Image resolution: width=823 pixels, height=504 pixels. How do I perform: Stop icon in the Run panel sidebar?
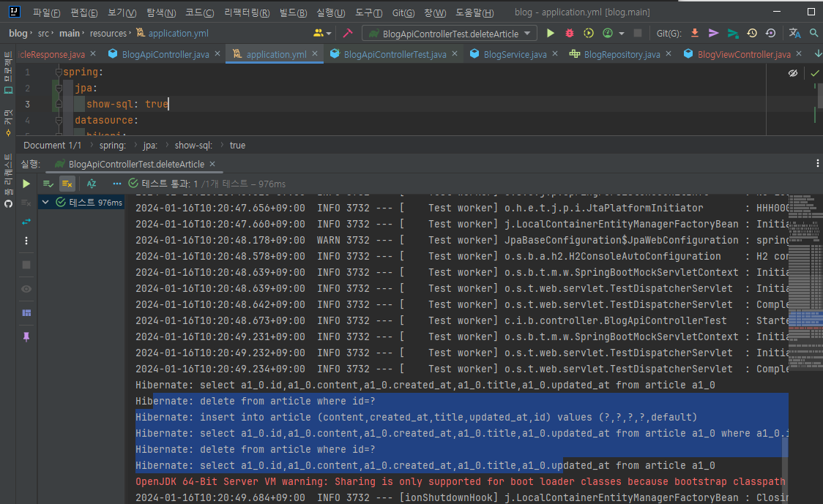[x=26, y=265]
